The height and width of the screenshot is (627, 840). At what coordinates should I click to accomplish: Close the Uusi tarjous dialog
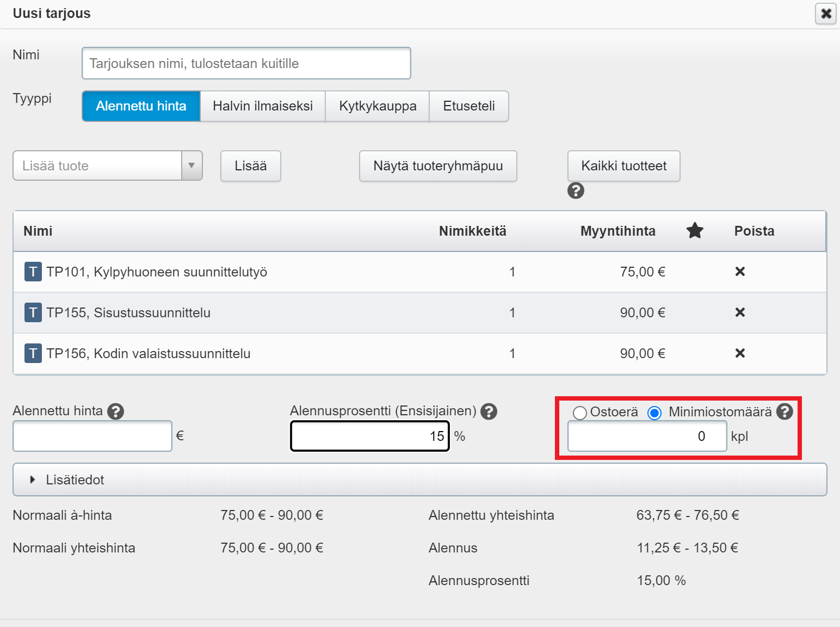(825, 14)
